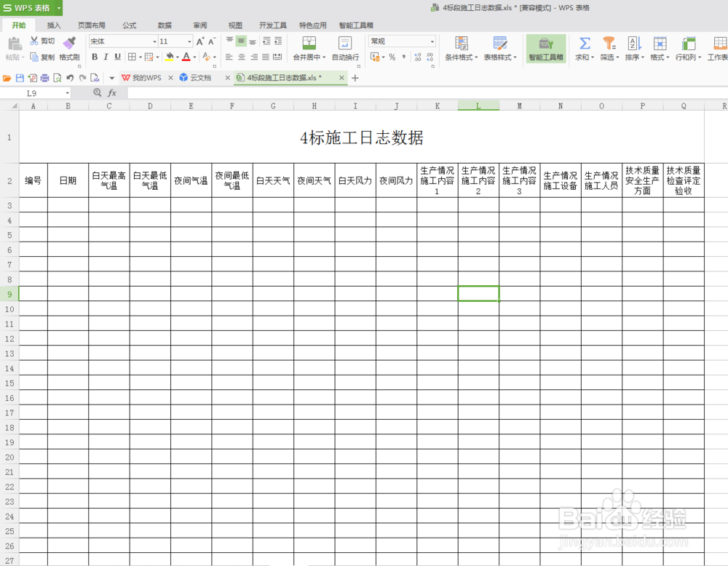Image resolution: width=728 pixels, height=566 pixels.
Task: Apply bold formatting with the B icon
Action: tap(95, 57)
